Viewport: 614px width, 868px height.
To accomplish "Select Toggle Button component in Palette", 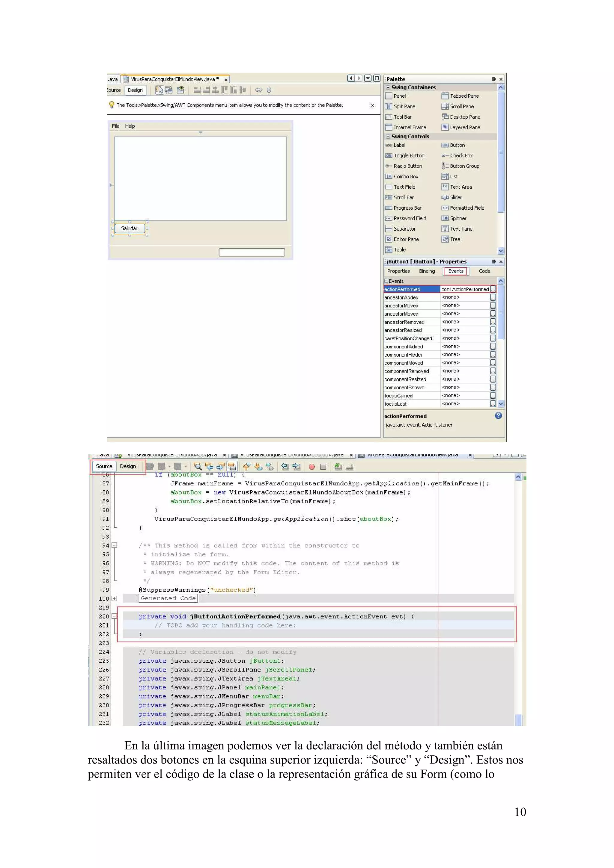I will (x=409, y=155).
